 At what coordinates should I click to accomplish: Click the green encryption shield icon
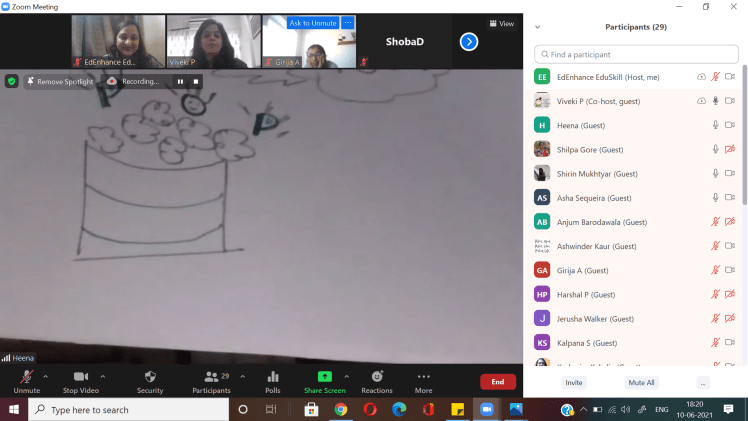pyautogui.click(x=12, y=81)
